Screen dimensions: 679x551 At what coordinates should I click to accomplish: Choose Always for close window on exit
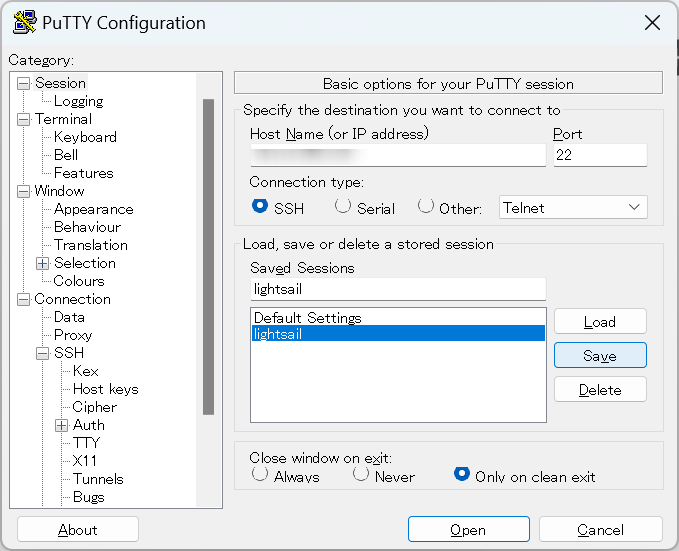259,474
